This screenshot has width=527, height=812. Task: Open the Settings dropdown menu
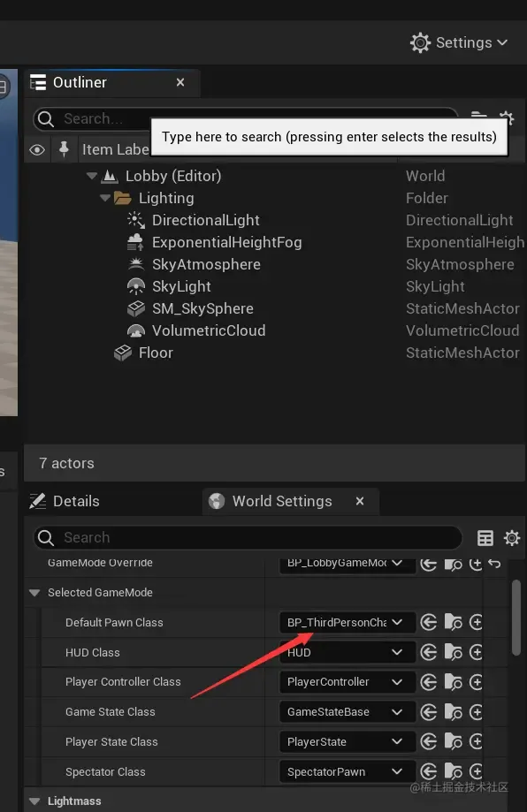pyautogui.click(x=459, y=42)
